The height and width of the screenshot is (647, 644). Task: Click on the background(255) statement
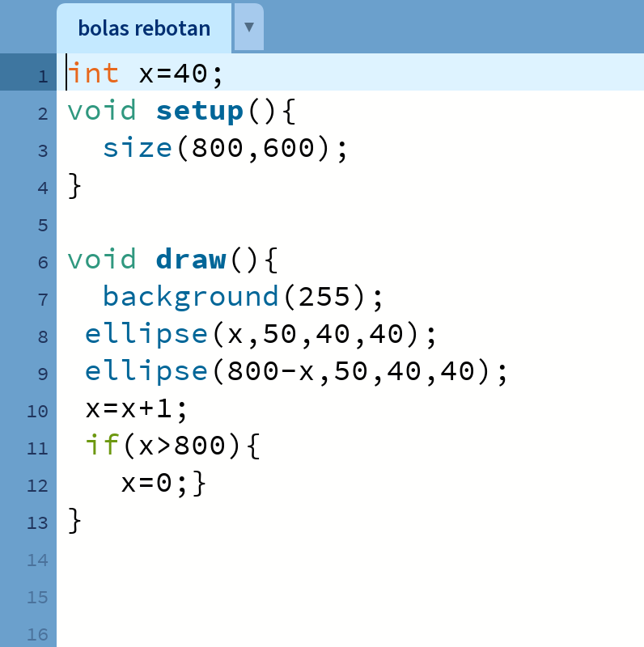(242, 297)
